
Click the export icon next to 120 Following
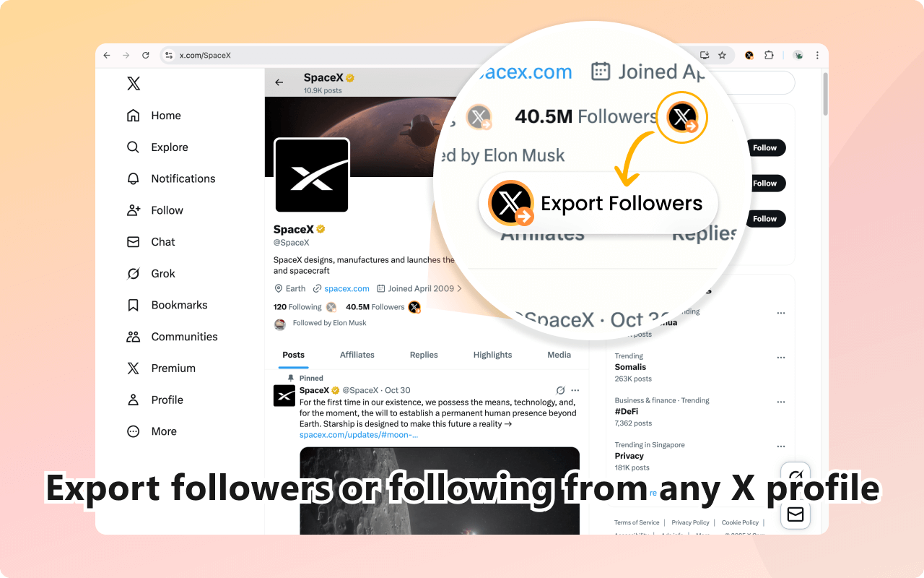point(331,307)
